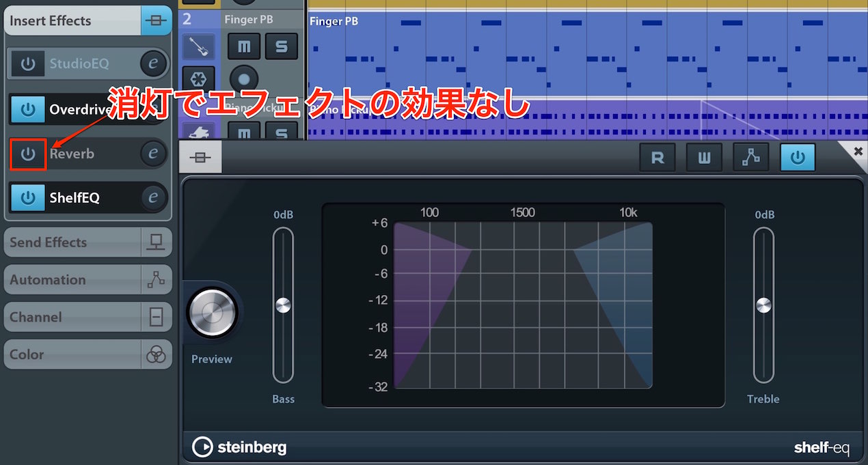Viewport: 868px width, 465px height.
Task: Enable Read automation with the R button
Action: 657,158
